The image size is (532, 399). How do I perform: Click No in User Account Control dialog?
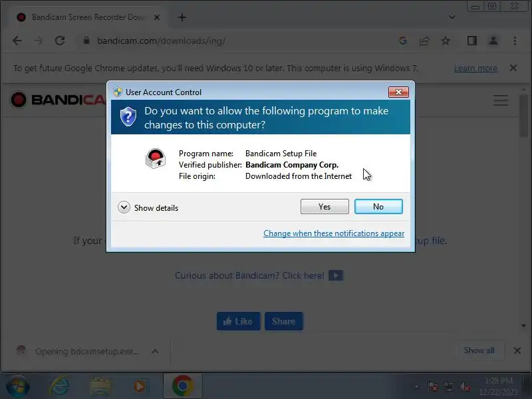coord(378,207)
